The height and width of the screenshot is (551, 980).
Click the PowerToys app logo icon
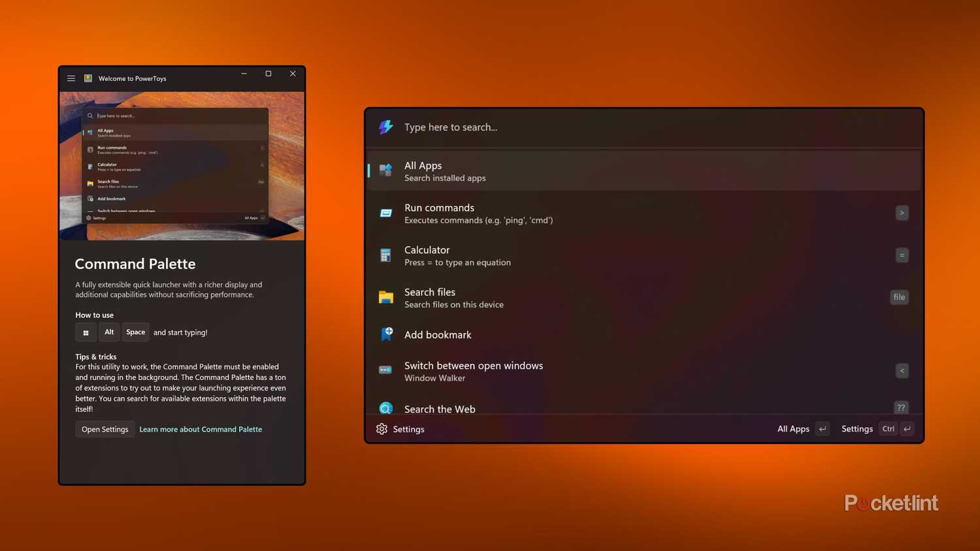coord(88,78)
